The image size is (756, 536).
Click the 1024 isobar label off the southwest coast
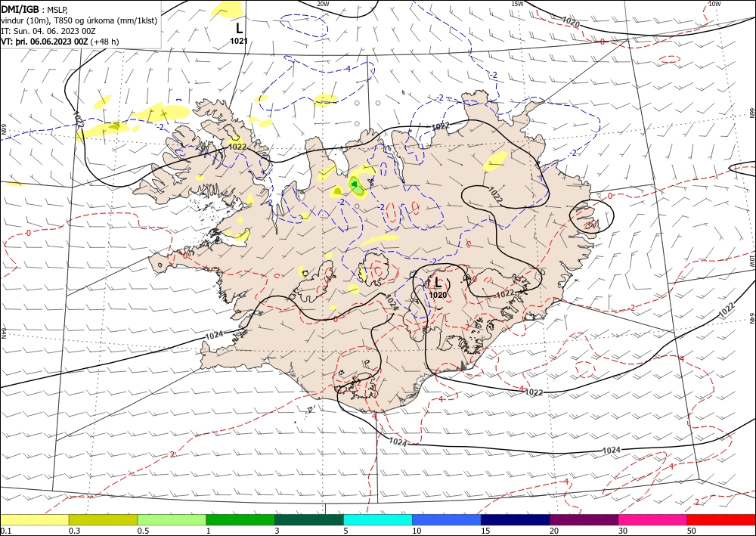215,335
